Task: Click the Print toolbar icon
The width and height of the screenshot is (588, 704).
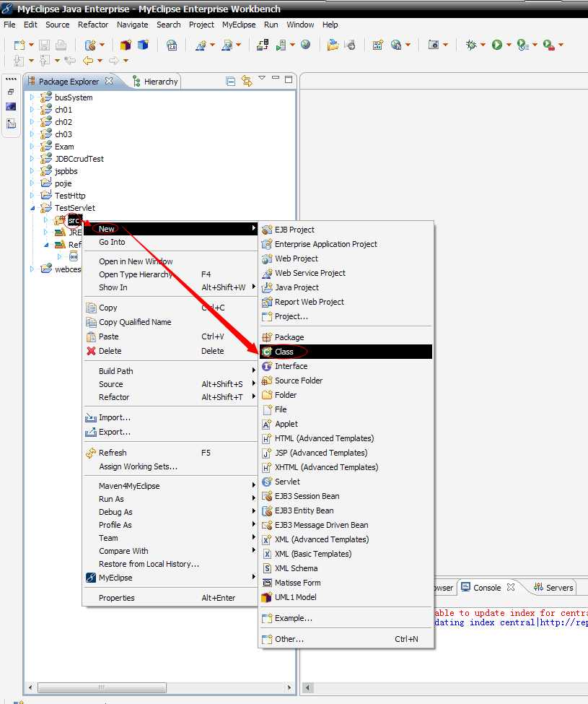Action: coord(61,45)
